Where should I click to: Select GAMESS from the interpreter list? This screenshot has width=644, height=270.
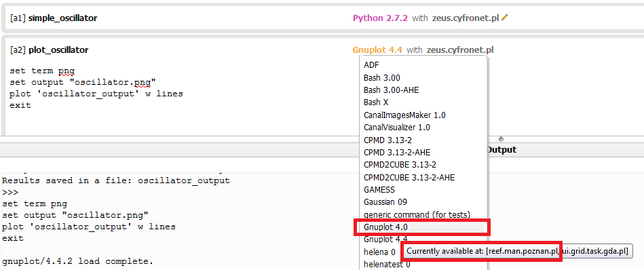tap(423, 189)
